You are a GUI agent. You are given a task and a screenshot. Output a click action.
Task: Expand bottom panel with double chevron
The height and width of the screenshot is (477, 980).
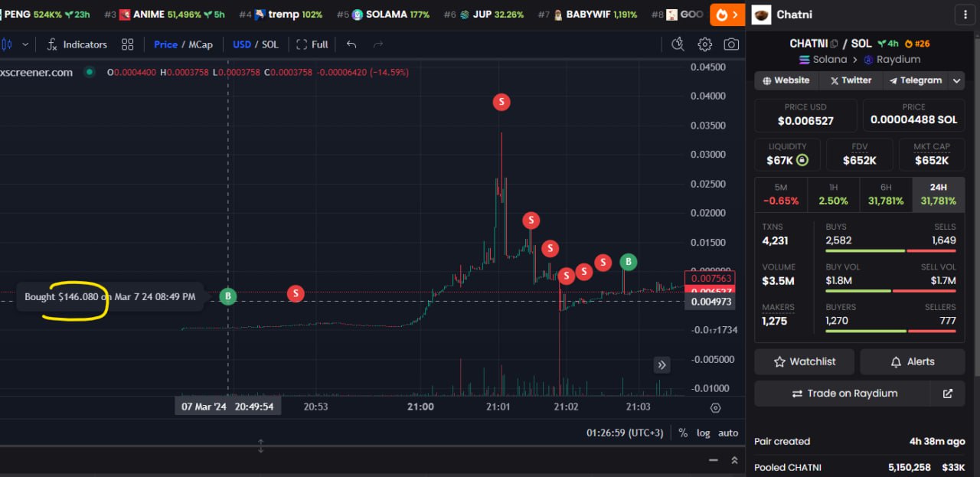734,460
